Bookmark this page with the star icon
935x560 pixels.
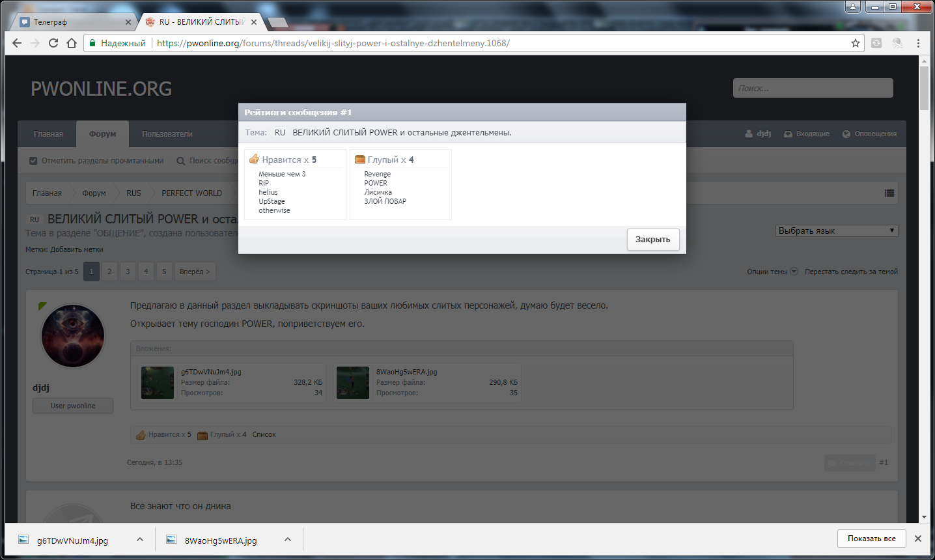[x=856, y=43]
